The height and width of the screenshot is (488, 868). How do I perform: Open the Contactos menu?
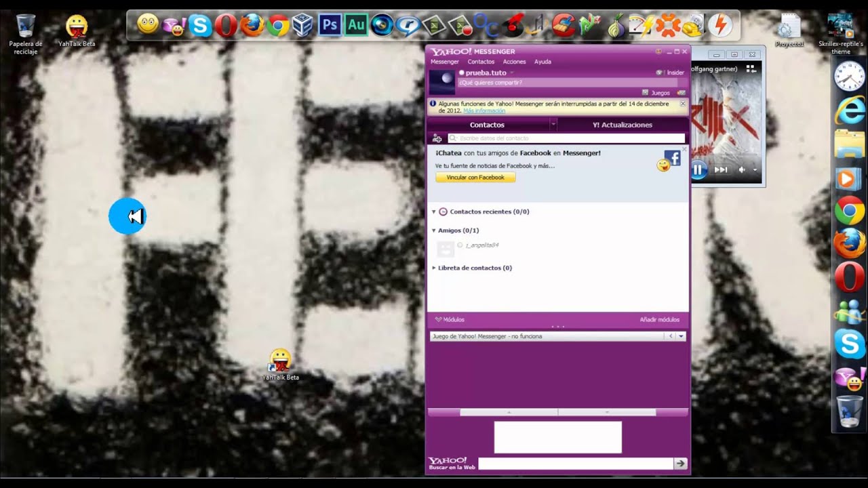pyautogui.click(x=481, y=62)
